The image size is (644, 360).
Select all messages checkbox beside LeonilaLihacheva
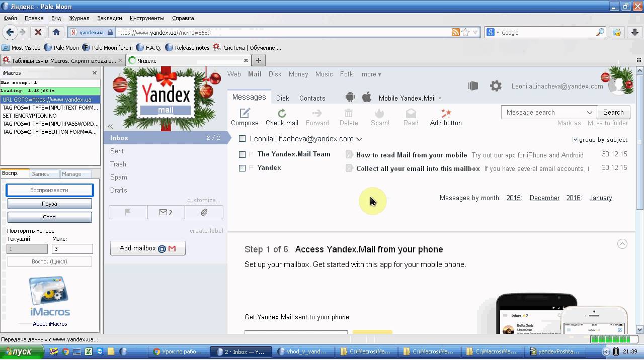coord(243,139)
